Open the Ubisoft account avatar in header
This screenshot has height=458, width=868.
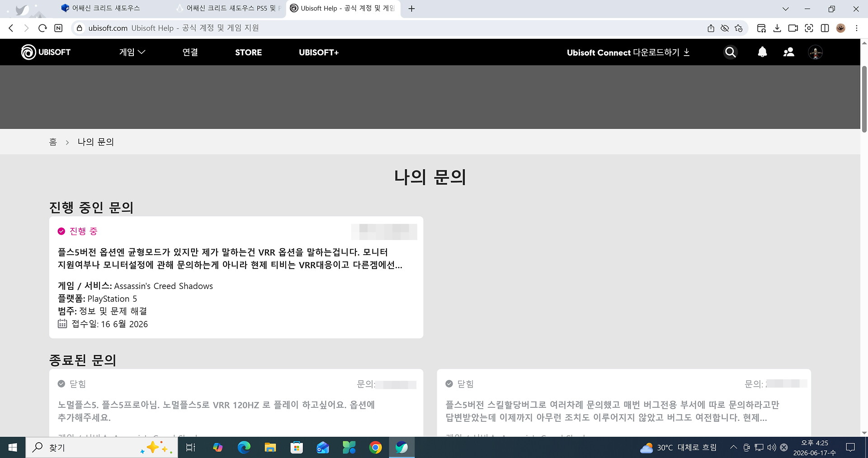click(815, 52)
